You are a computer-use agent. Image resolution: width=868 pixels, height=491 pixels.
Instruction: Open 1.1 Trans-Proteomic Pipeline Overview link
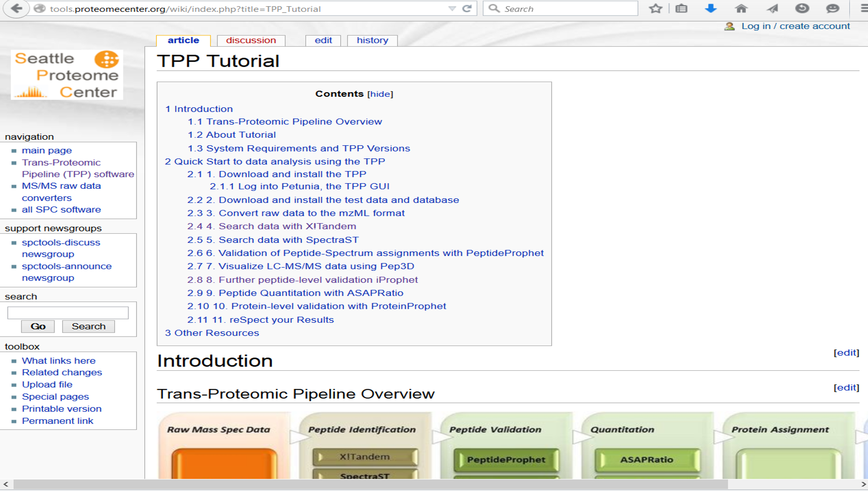tap(285, 122)
